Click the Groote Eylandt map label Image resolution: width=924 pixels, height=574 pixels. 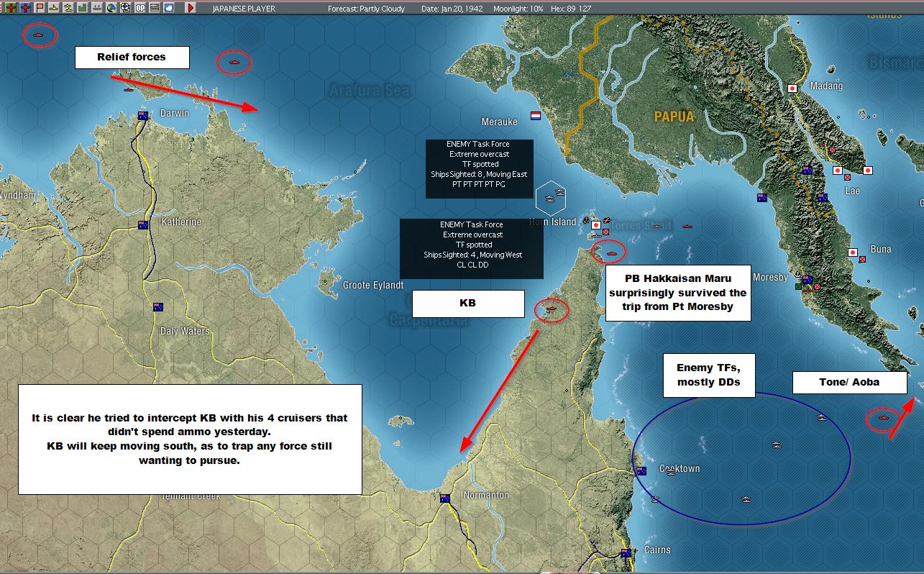373,286
